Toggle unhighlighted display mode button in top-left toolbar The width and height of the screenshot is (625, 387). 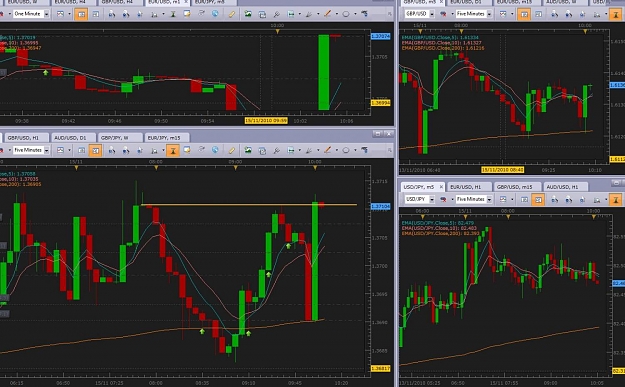[96, 14]
